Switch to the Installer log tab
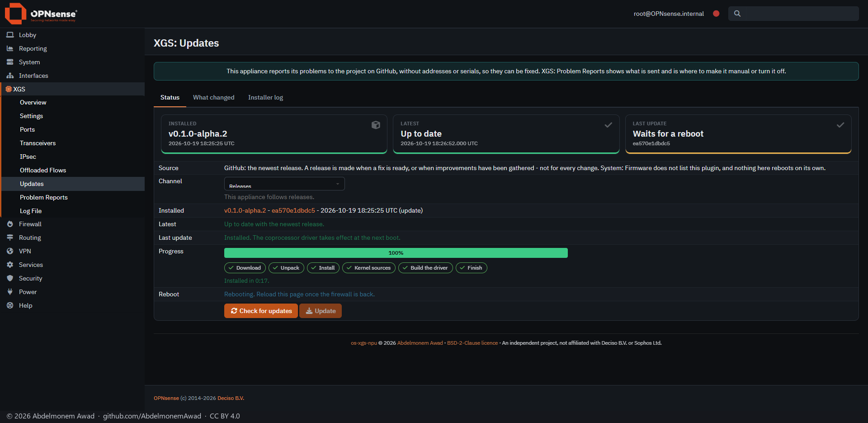 pos(265,97)
